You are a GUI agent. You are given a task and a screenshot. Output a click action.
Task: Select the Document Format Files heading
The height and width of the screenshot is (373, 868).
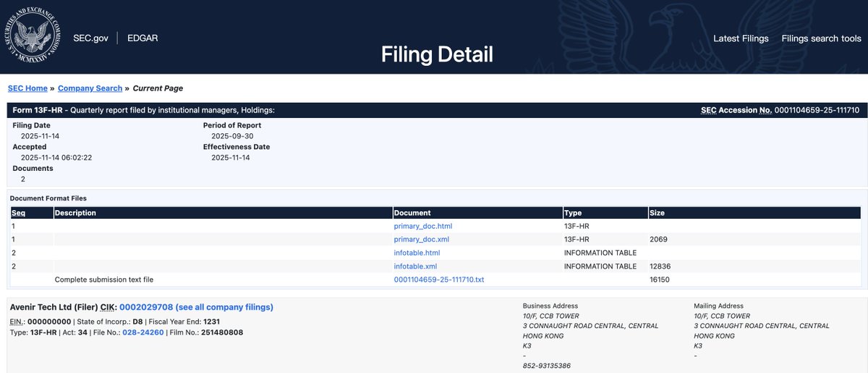tap(48, 198)
